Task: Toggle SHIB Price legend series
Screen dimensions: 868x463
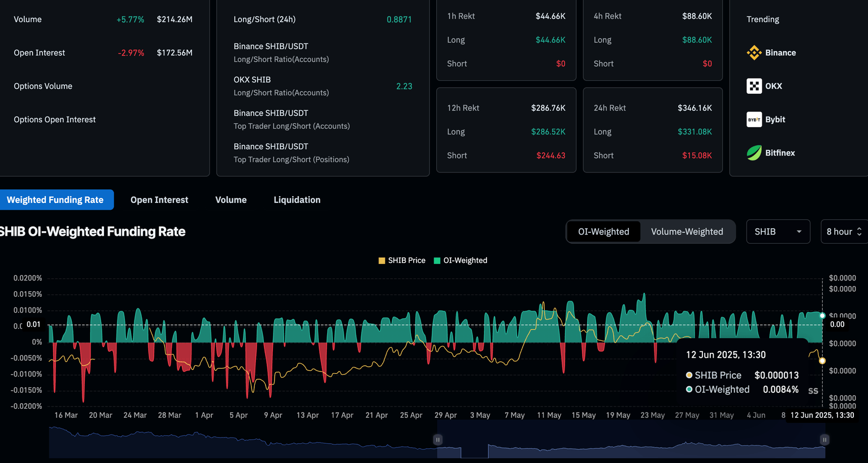Action: tap(402, 261)
